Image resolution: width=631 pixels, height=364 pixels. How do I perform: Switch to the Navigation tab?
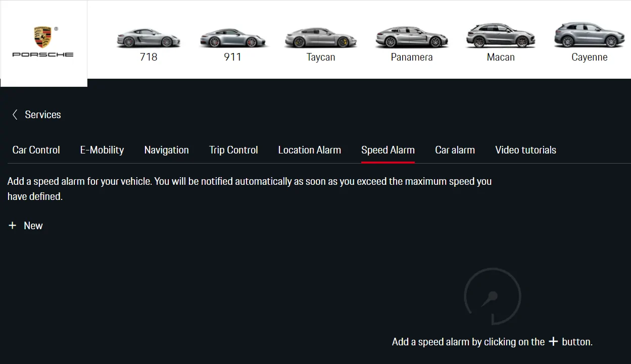[x=167, y=150]
